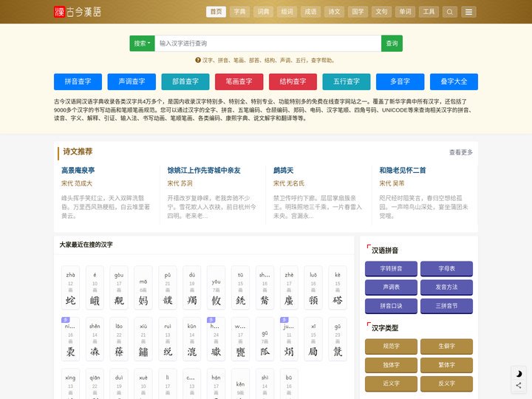Open the 发音方法 button
The image size is (532, 399).
(x=446, y=287)
